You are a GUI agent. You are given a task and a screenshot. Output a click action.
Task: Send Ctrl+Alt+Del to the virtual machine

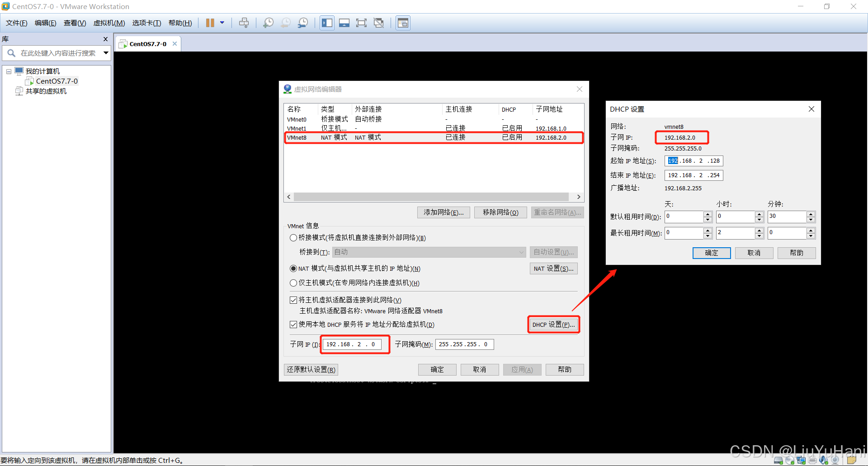coord(244,23)
